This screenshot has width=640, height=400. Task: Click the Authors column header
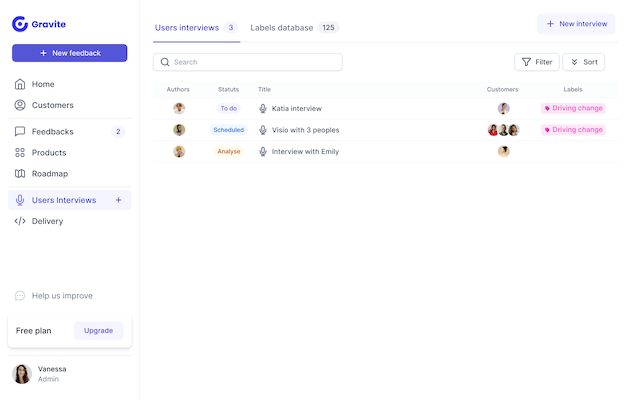coord(178,89)
